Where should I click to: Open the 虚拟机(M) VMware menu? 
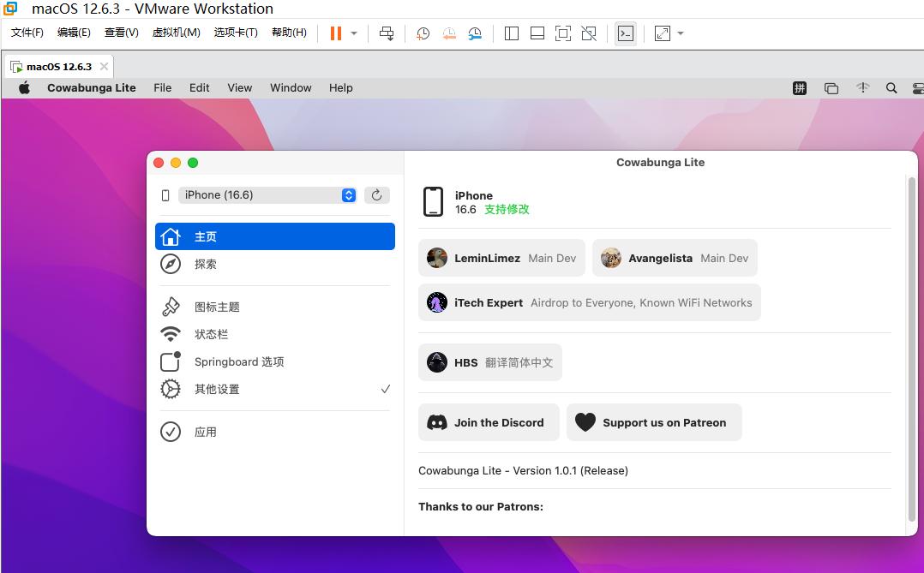176,33
